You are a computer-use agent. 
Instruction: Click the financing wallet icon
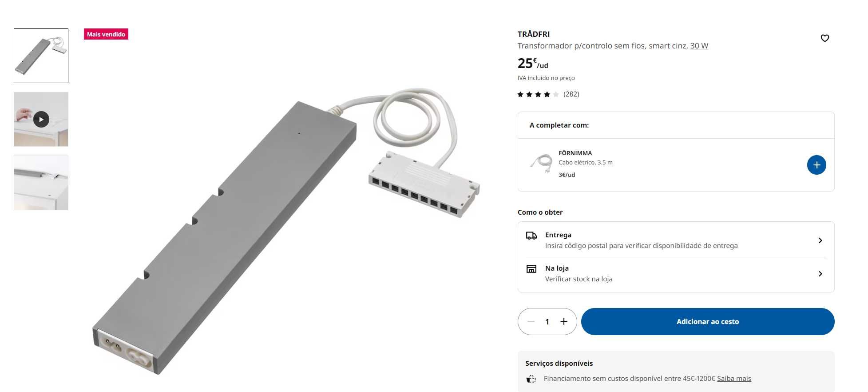click(x=531, y=379)
